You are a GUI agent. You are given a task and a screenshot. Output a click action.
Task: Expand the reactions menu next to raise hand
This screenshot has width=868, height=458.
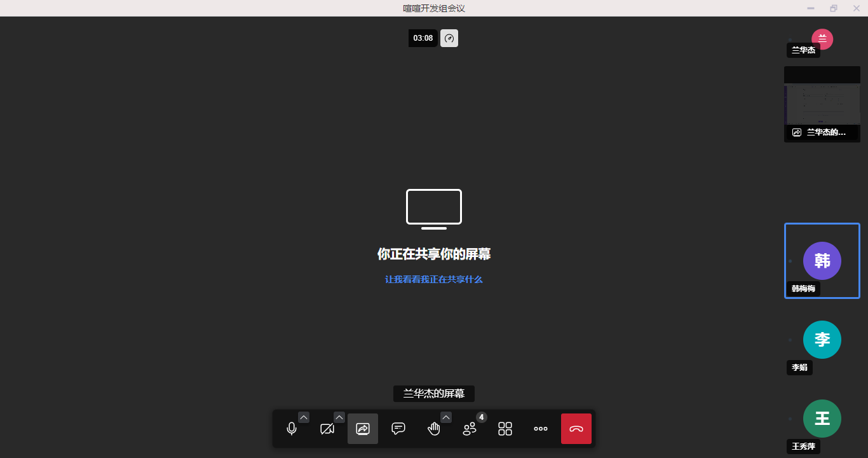(446, 417)
